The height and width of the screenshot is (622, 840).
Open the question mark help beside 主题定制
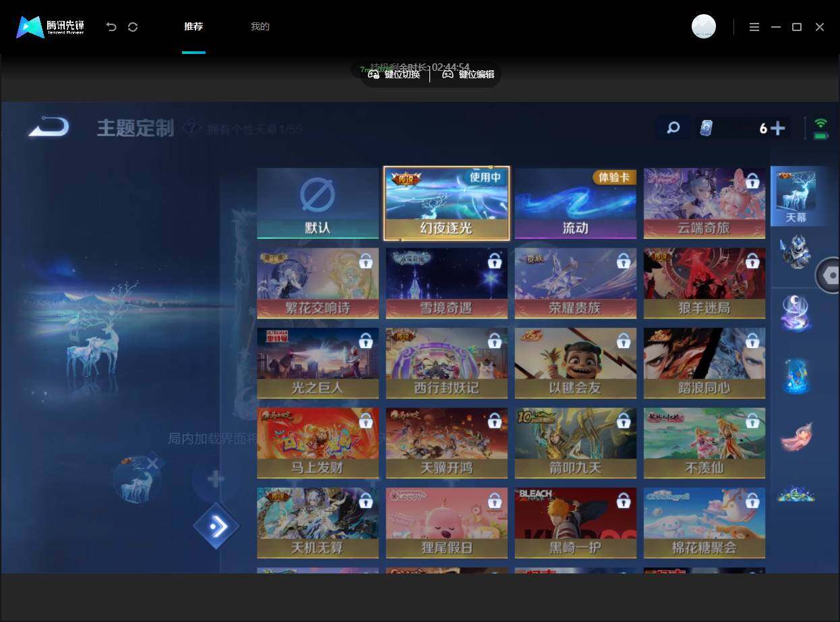click(191, 128)
